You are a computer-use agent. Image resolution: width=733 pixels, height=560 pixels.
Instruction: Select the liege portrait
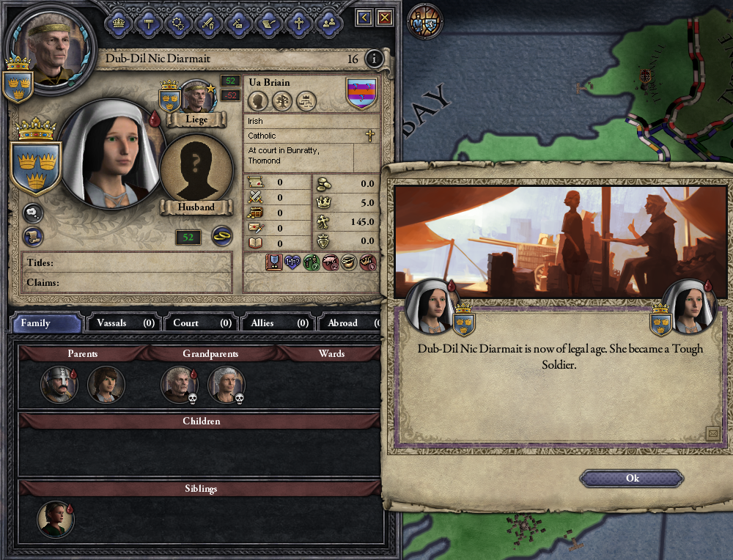point(196,97)
